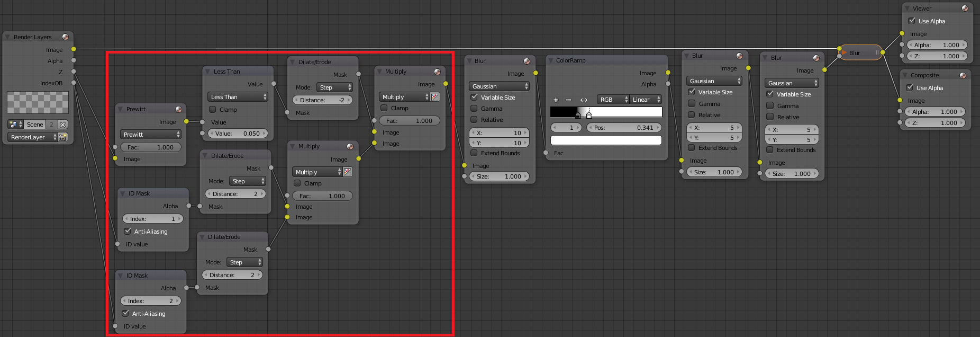Click Render Layers Z output socket
Image resolution: width=980 pixels, height=337 pixels.
(74, 72)
